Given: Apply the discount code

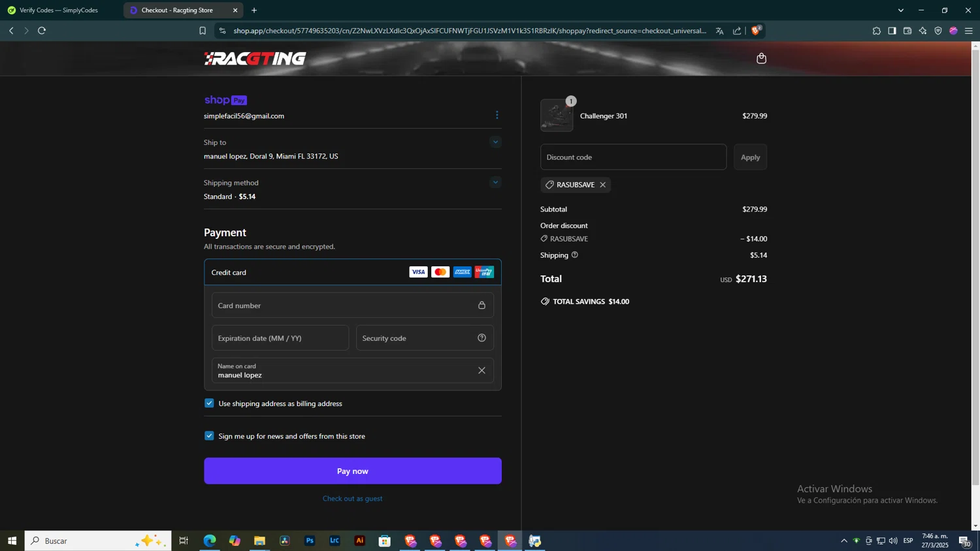Looking at the screenshot, I should pyautogui.click(x=750, y=157).
